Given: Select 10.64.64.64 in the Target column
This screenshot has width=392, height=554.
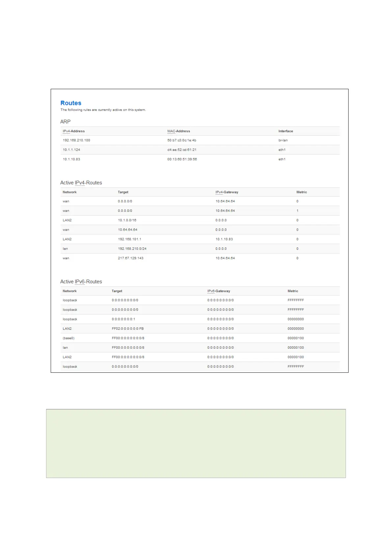Looking at the screenshot, I should [128, 230].
